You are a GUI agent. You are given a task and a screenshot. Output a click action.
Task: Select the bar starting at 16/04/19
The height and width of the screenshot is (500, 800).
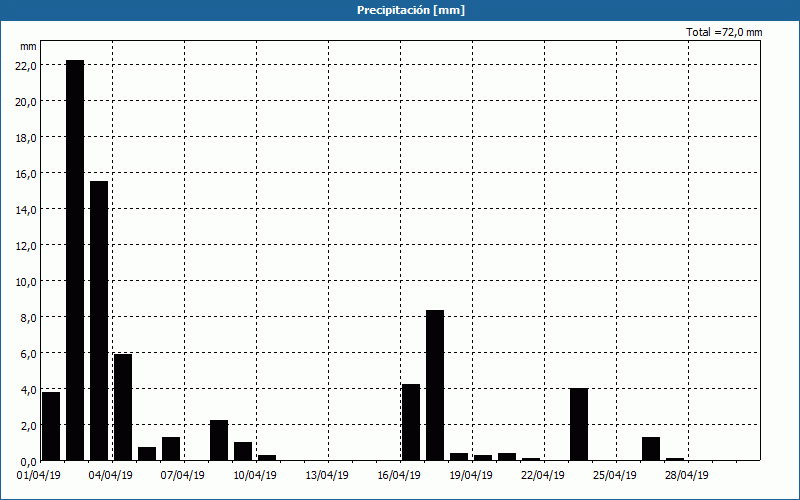tap(411, 422)
